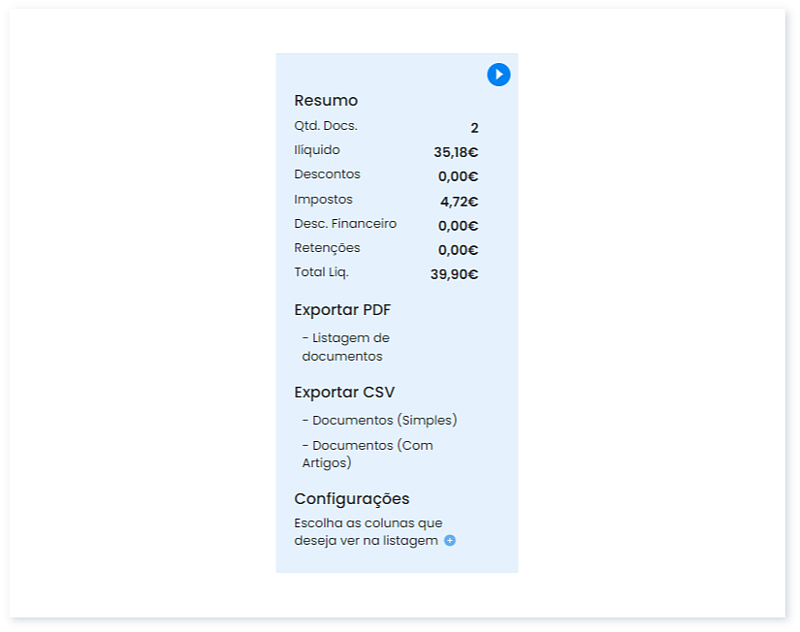Select the Exportar CSV heading
Image resolution: width=800 pixels, height=632 pixels.
[x=344, y=393]
